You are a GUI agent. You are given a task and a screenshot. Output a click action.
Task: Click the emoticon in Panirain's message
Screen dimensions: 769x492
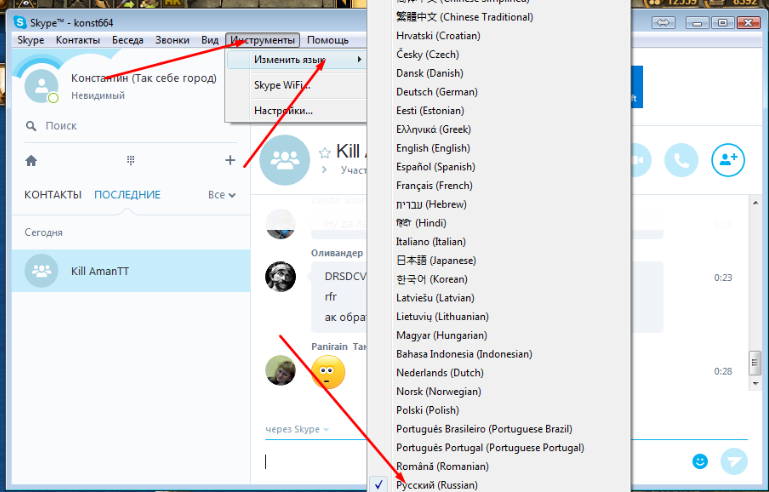pyautogui.click(x=328, y=372)
